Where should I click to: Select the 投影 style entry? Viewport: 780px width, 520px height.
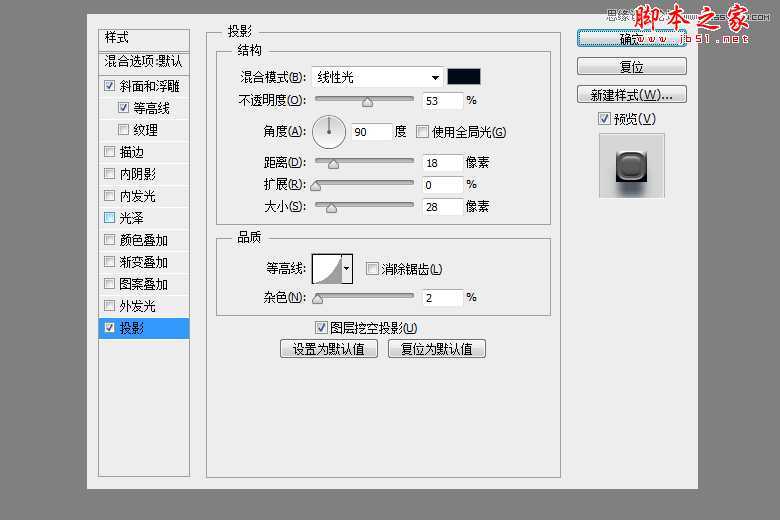point(145,328)
